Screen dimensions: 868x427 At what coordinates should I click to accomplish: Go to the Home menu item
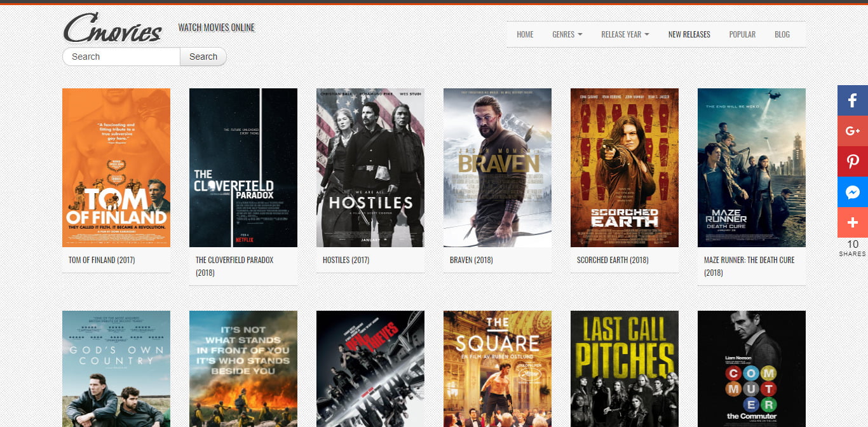[525, 34]
